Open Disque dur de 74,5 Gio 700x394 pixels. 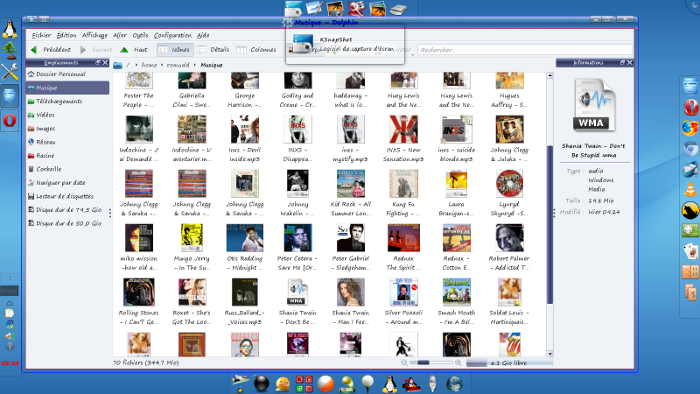[x=67, y=210]
